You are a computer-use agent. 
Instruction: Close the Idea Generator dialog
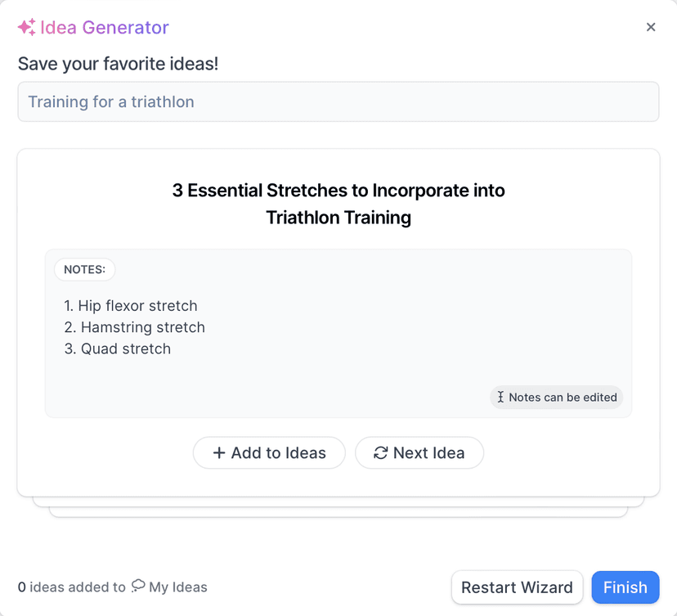pyautogui.click(x=651, y=27)
